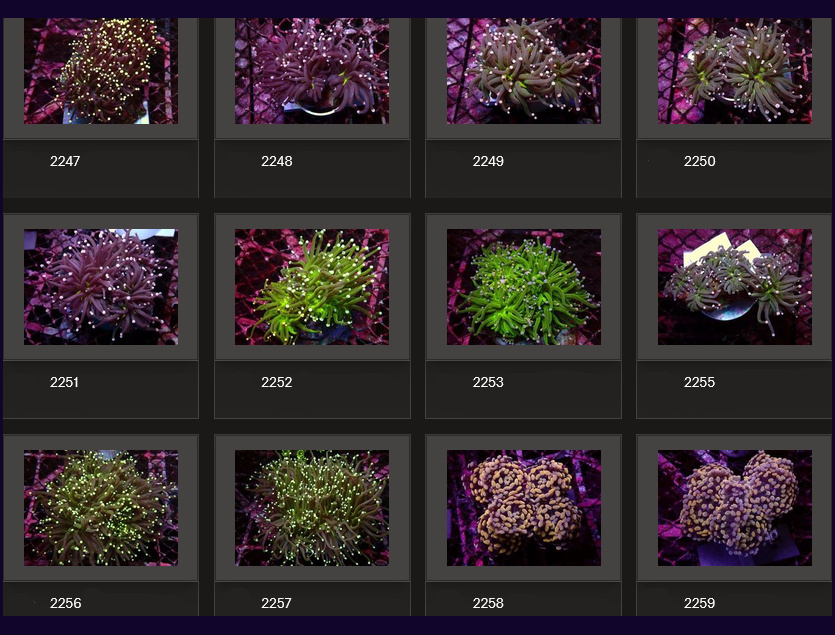Screen dimensions: 835x635
Task: Open coral thumbnail 2249
Action: coord(523,71)
